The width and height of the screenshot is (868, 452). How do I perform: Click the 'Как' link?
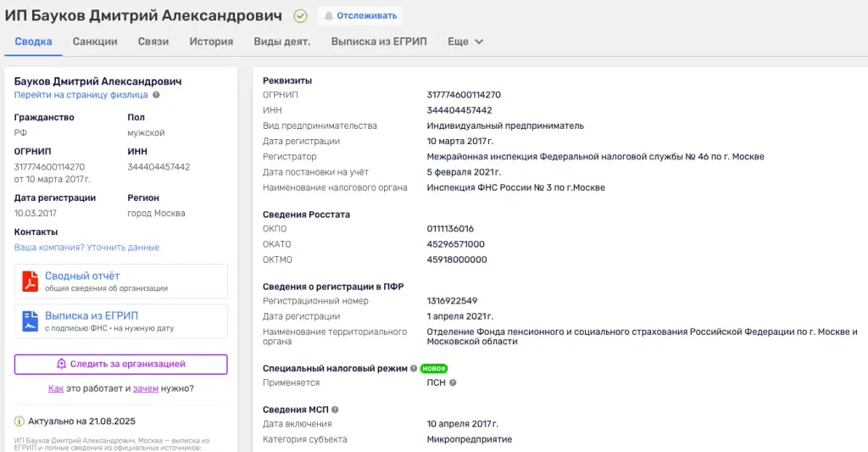(56, 388)
